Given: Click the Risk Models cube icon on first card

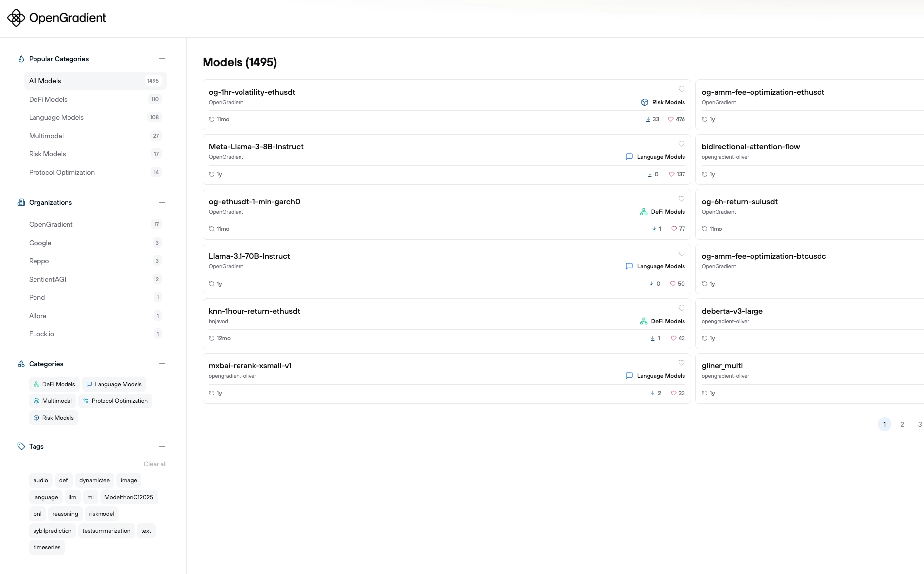Looking at the screenshot, I should [x=644, y=102].
